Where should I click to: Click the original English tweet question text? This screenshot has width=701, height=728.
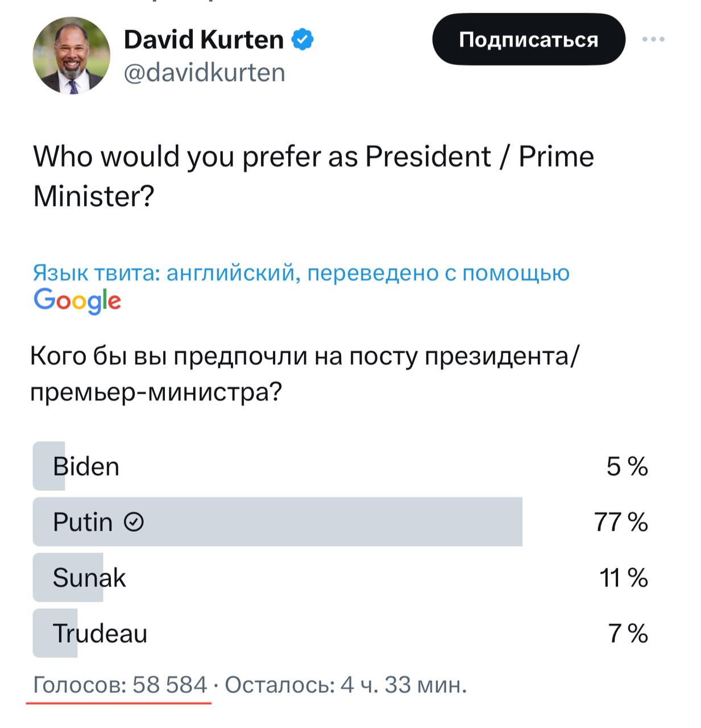pyautogui.click(x=313, y=176)
